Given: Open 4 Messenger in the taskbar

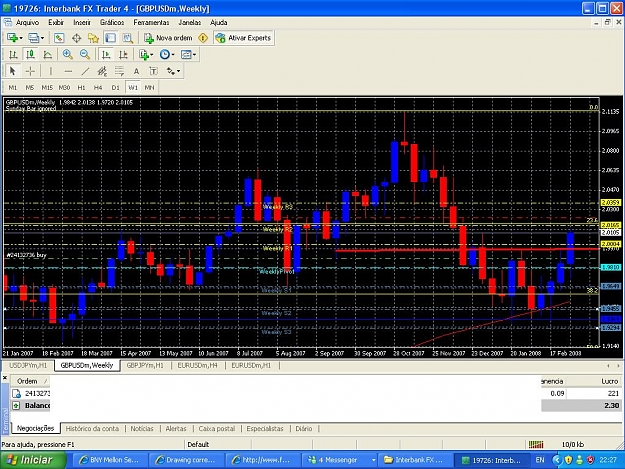Looking at the screenshot, I should point(339,460).
